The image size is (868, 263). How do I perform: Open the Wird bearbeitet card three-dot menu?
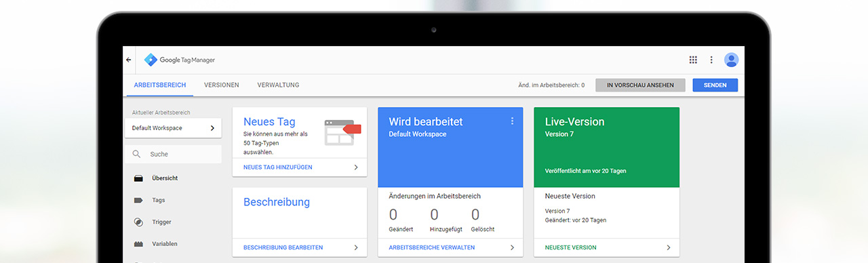512,121
